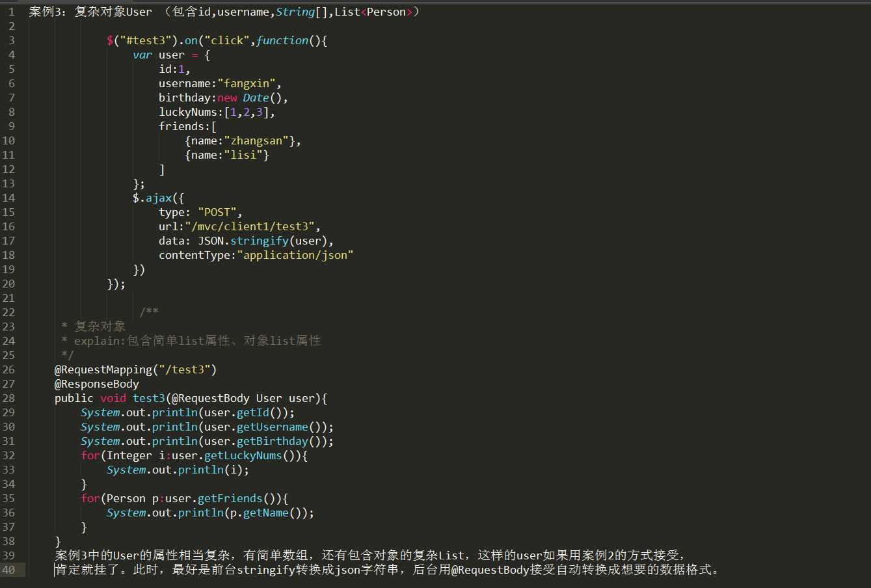871x588 pixels.
Task: Click the p.getName() println line
Action: click(210, 513)
